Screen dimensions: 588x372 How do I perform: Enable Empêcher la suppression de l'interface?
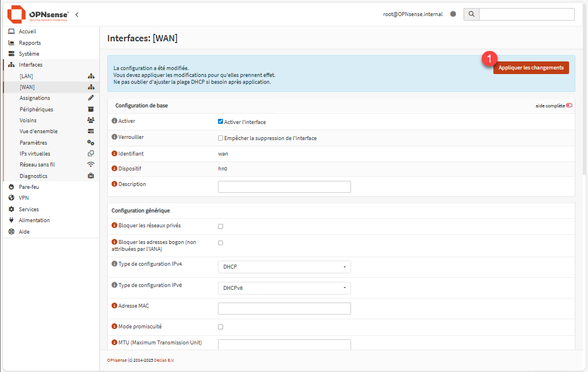coord(220,138)
